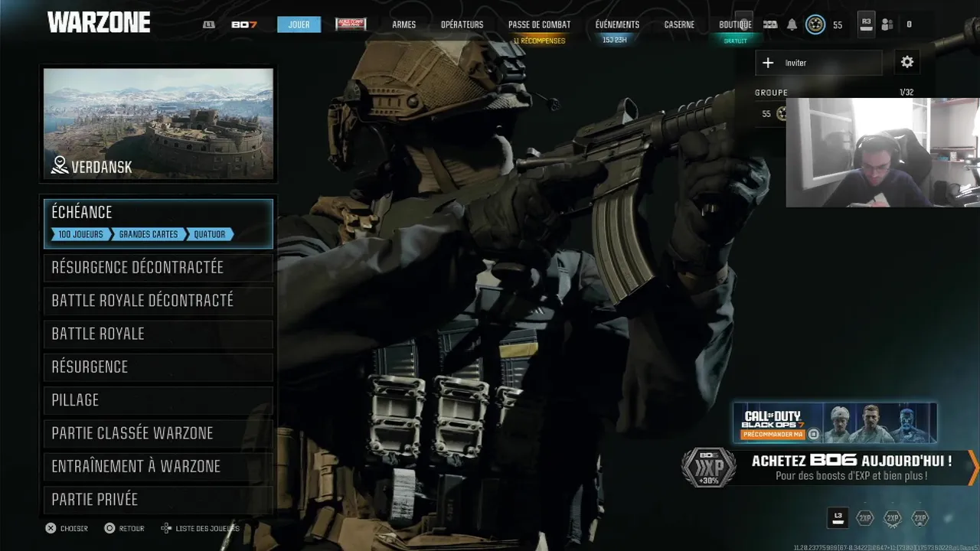This screenshot has height=551, width=980.
Task: Open the Achetez BO6 aujourd'hui banner
Action: (x=851, y=468)
